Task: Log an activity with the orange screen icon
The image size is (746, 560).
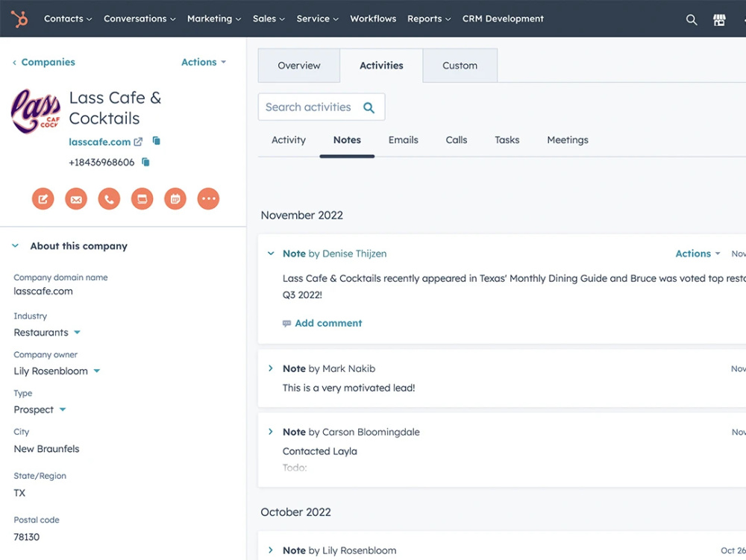Action: (142, 198)
